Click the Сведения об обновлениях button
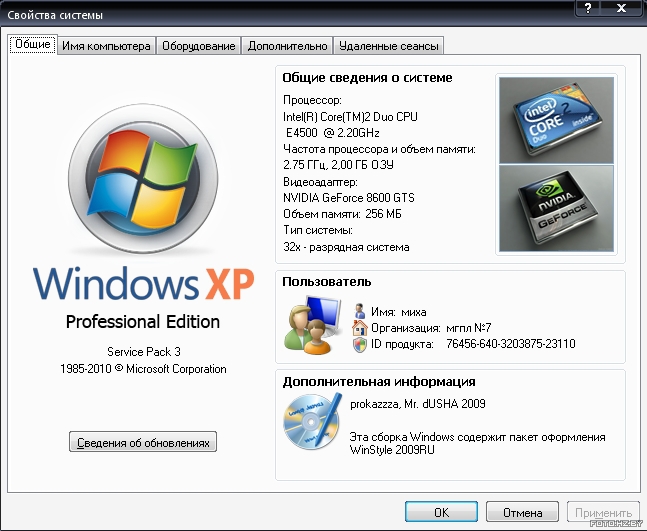The height and width of the screenshot is (531, 647). tap(143, 442)
